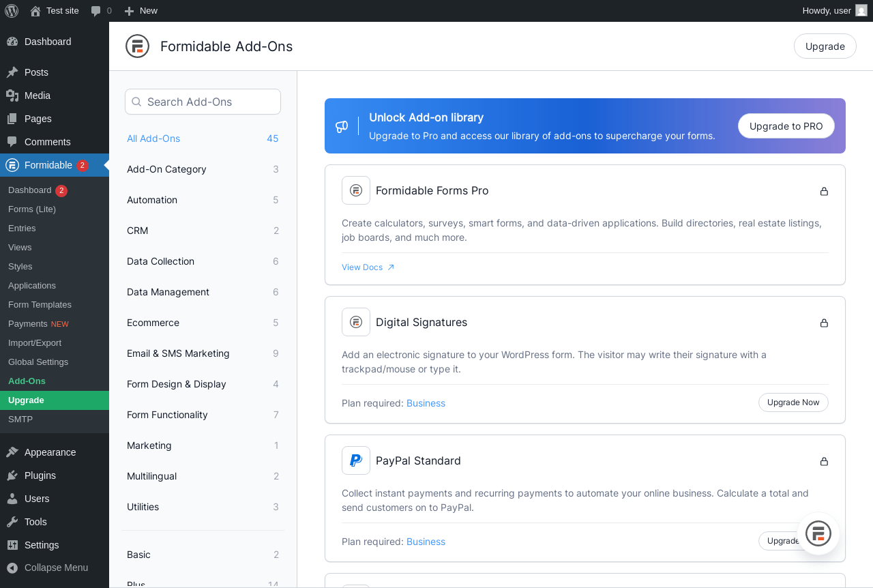Collapse the WordPress admin menu
This screenshot has width=873, height=588.
coord(55,568)
